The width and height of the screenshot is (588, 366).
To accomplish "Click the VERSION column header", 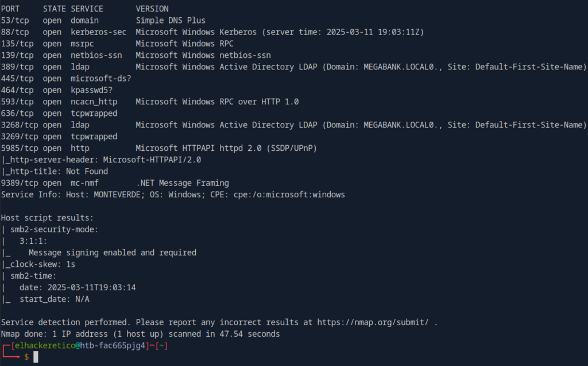I will pos(152,9).
